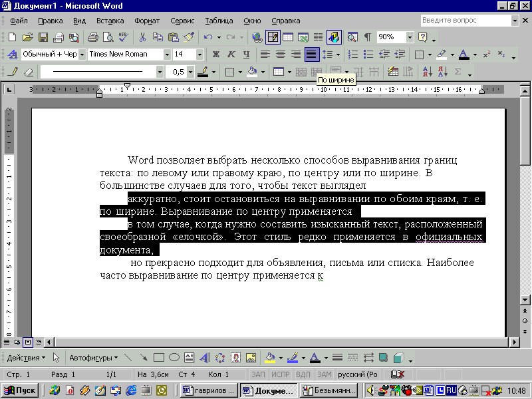Sort ascending in the tables toolbar

[x=427, y=72]
